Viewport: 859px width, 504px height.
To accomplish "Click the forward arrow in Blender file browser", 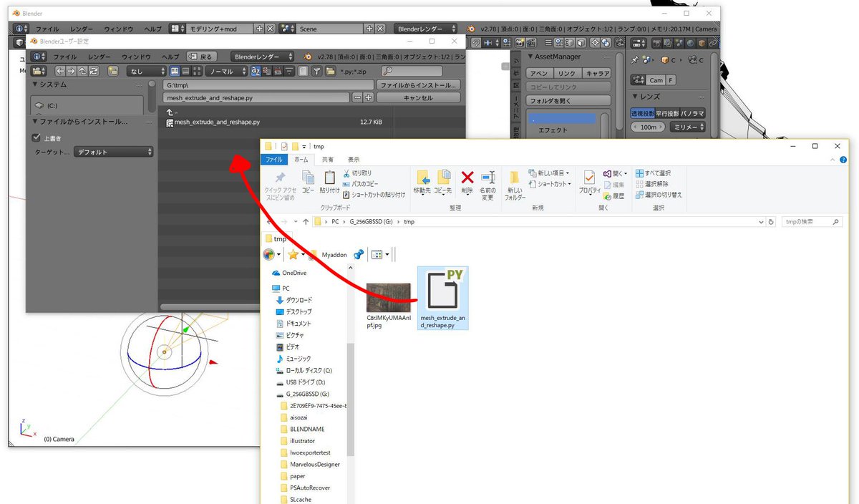I will pos(71,71).
